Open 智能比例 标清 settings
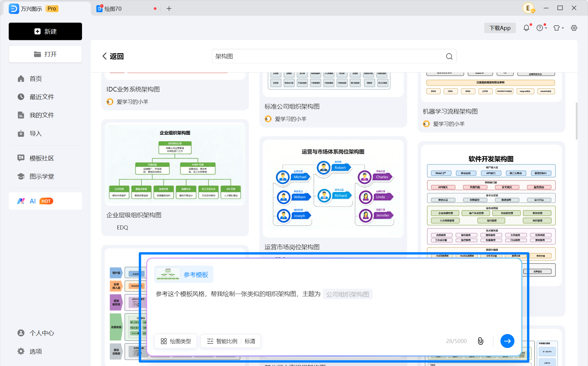The image size is (588, 366). coord(231,341)
